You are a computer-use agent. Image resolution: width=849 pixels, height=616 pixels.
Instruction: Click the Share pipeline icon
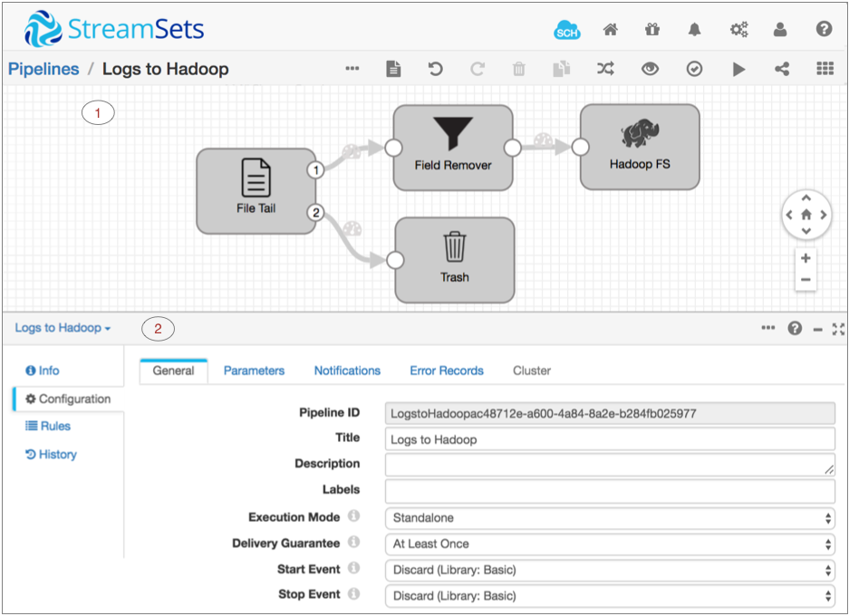coord(781,69)
